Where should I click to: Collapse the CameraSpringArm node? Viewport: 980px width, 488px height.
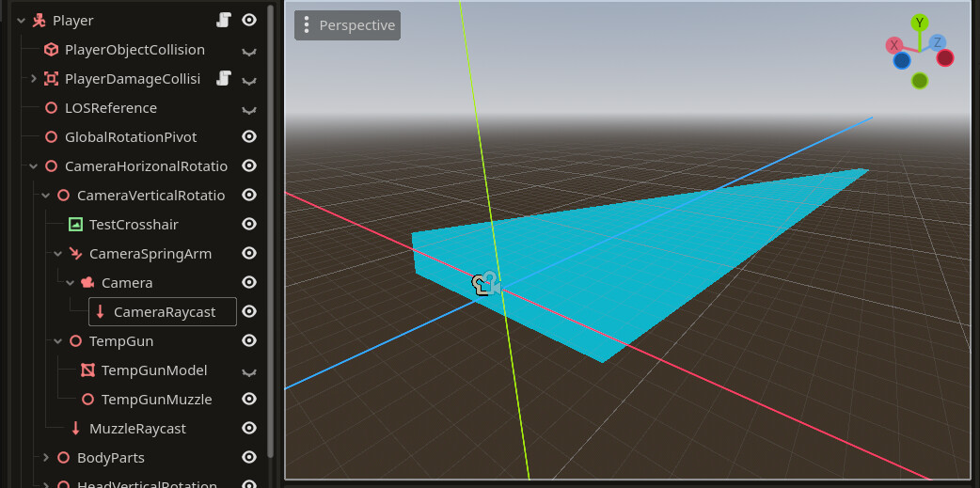click(57, 254)
